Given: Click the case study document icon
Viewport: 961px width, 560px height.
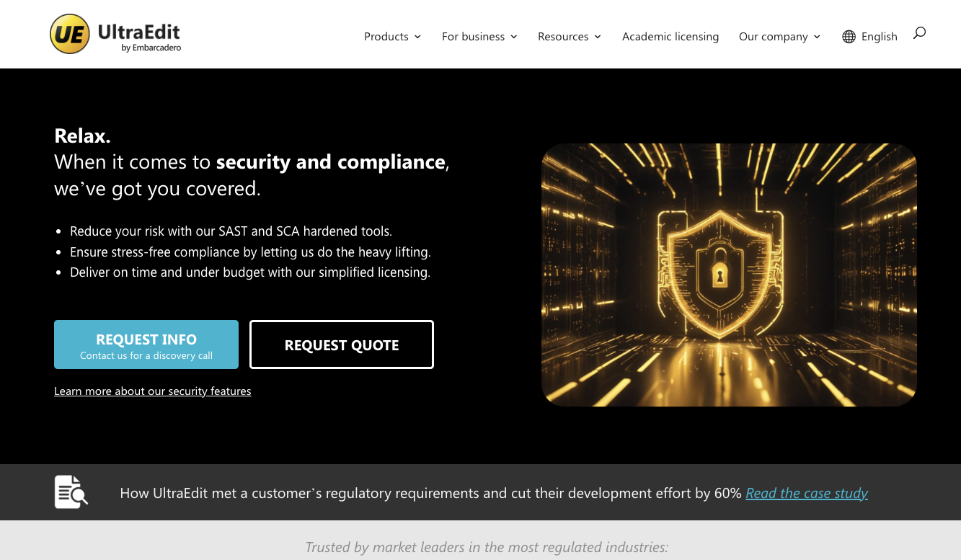Looking at the screenshot, I should point(71,492).
